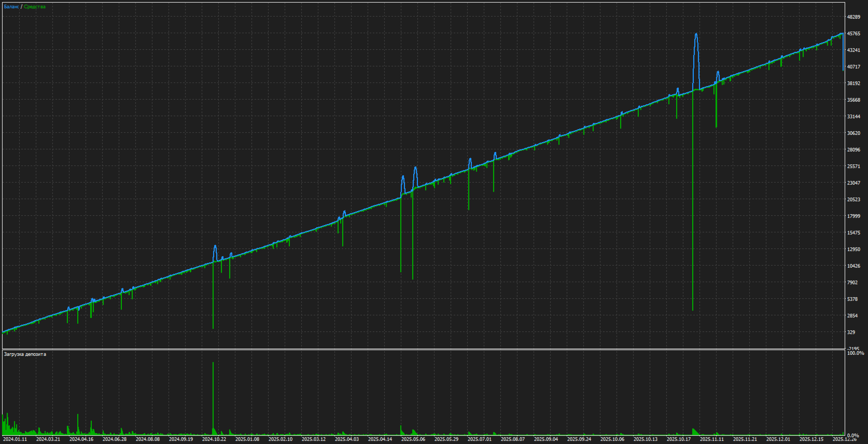Image resolution: width=868 pixels, height=444 pixels.
Task: Select the 0.0% deposit load scale label
Action: click(853, 436)
